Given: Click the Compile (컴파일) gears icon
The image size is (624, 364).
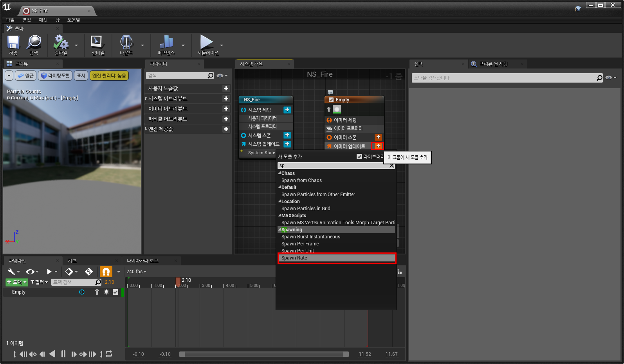Looking at the screenshot, I should (61, 45).
